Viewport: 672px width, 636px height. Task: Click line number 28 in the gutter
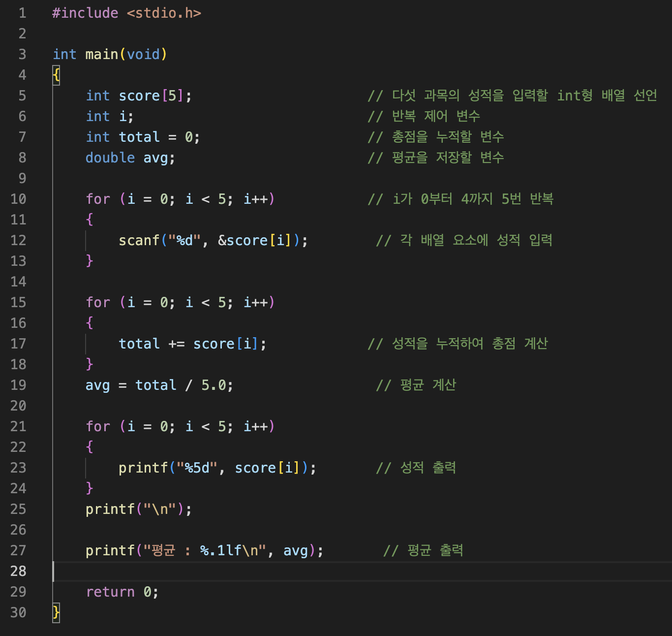click(18, 571)
